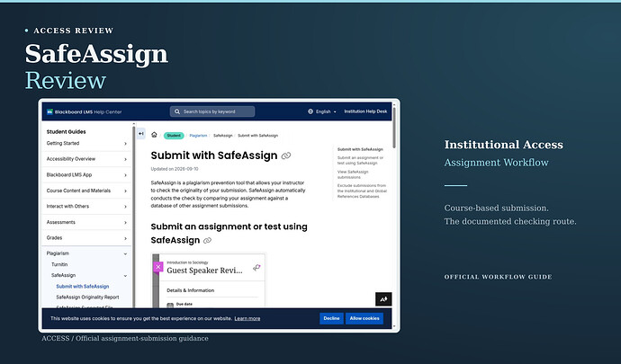
Task: Click the Submit with SafeAssign contents heading
Action: click(x=360, y=149)
